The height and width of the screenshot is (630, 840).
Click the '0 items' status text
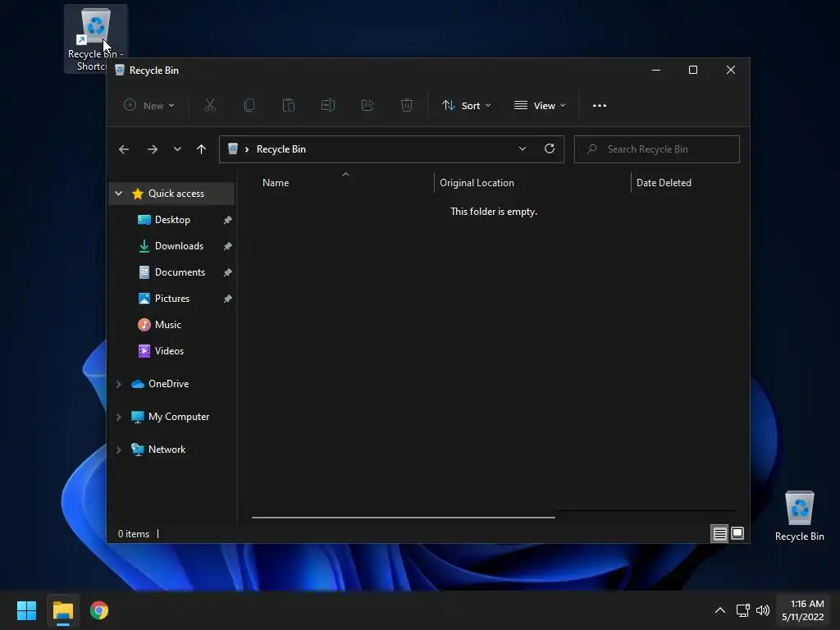coord(134,534)
